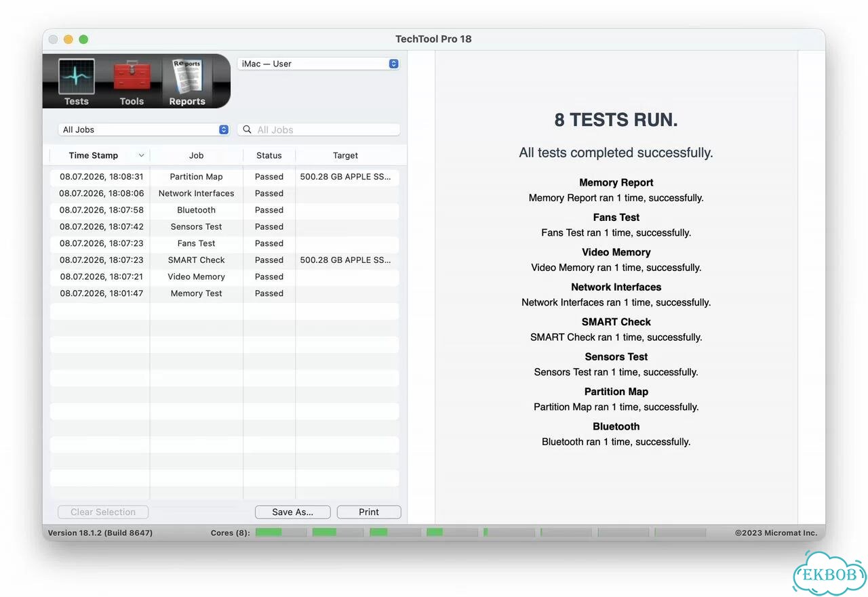Click timestamp 08.07.2026, 18:01:47

pyautogui.click(x=102, y=293)
